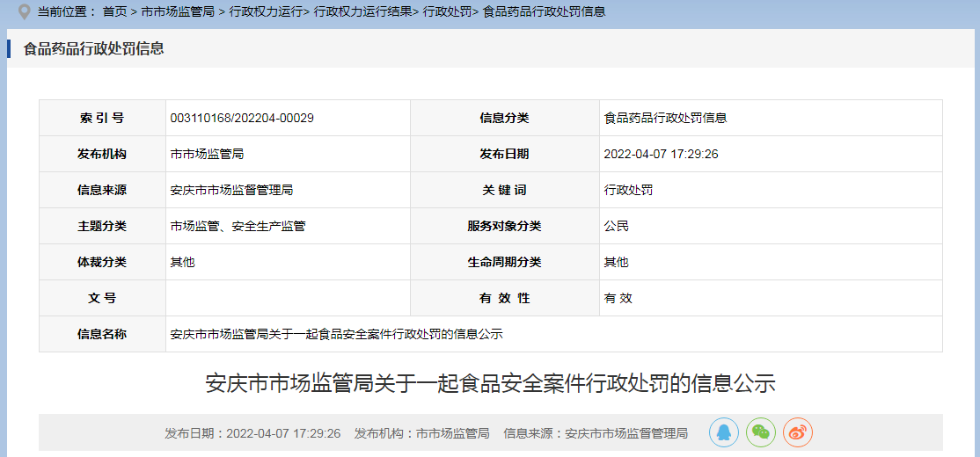Open 食品药品行政处罚信息 breadcrumb link
980x457 pixels.
click(544, 11)
